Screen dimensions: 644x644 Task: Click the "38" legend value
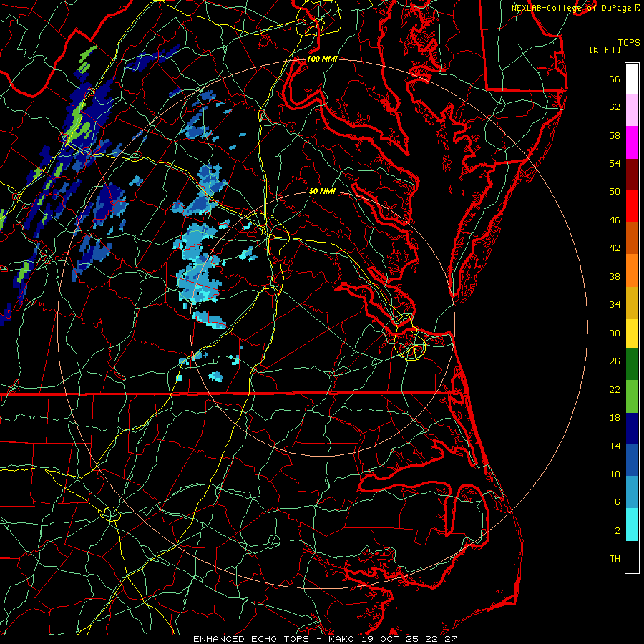click(615, 276)
